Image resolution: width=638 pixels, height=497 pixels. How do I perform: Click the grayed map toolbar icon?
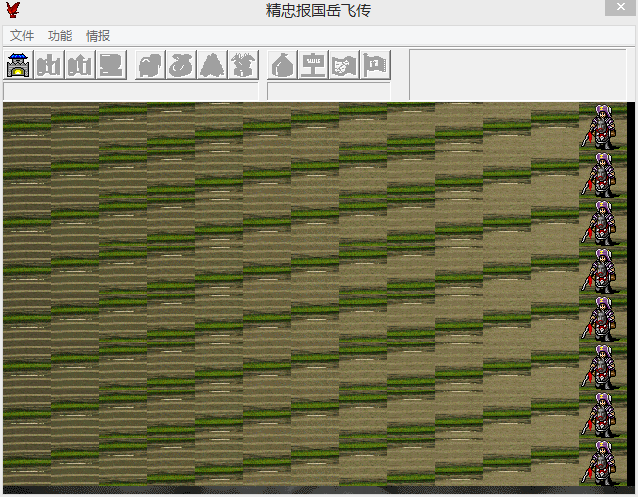344,65
